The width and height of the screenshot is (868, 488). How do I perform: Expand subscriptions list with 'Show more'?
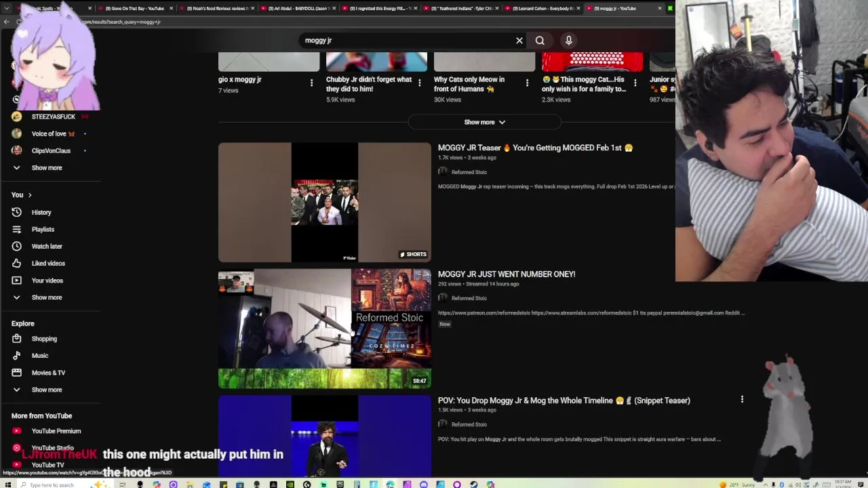point(46,167)
